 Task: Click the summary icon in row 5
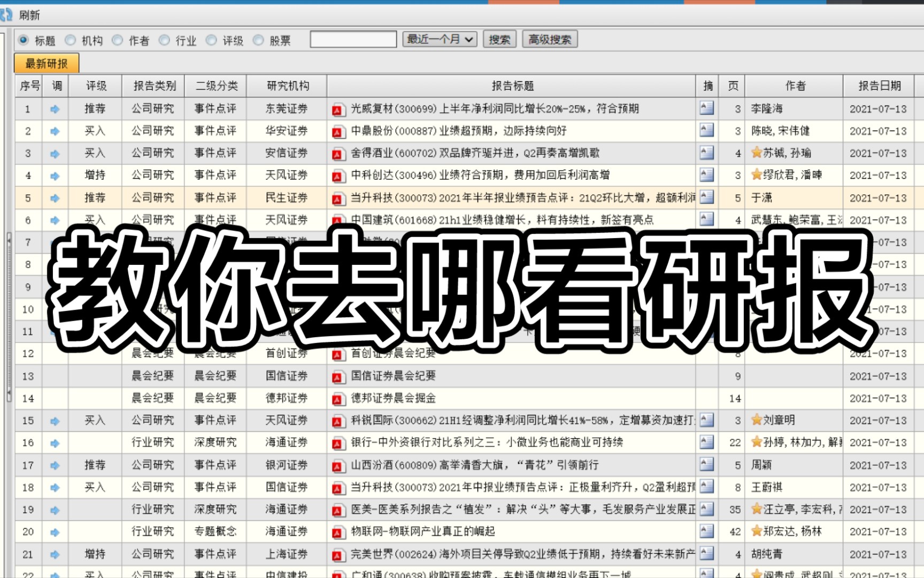[x=706, y=197]
